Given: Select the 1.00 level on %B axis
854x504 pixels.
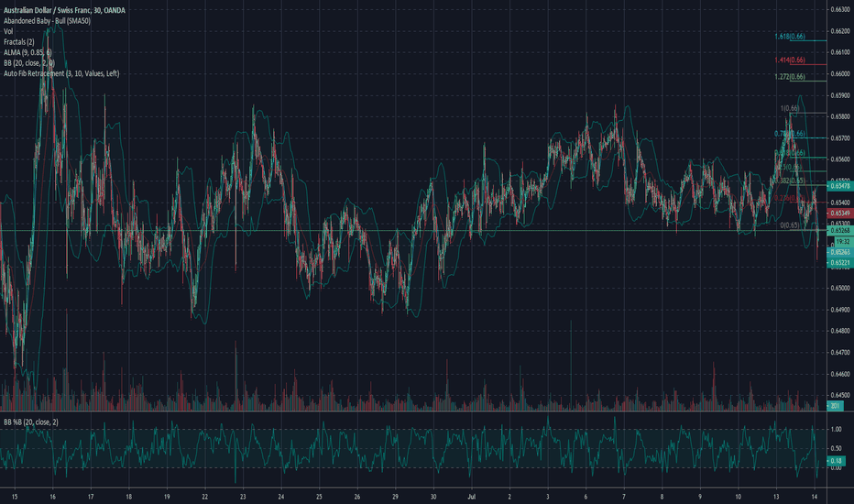Looking at the screenshot, I should (836, 430).
